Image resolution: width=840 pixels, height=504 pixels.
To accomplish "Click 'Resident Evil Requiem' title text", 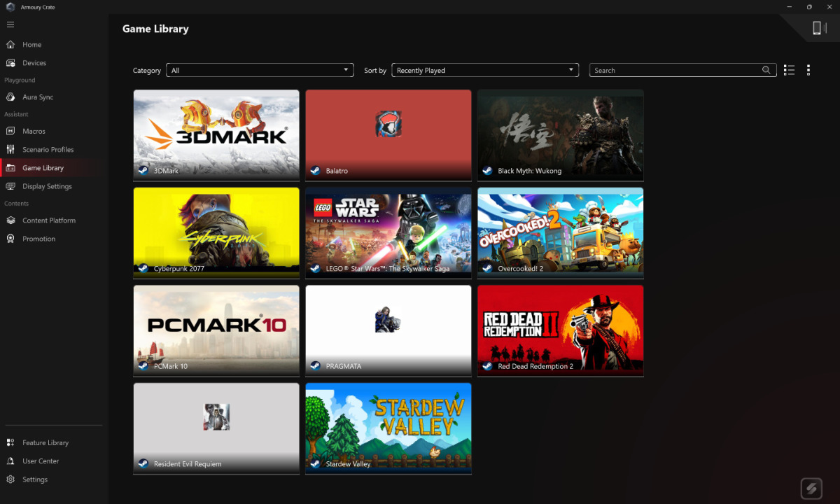I will point(188,464).
